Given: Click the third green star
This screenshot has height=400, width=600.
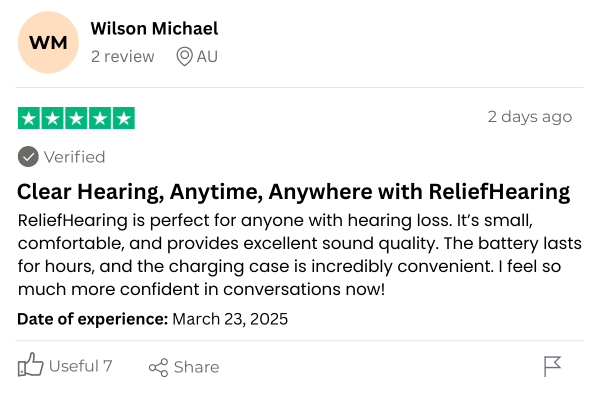Looking at the screenshot, I should pos(77,118).
